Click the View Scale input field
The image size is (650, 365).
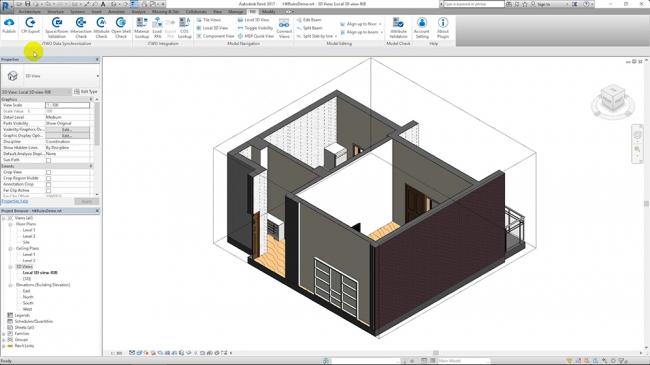[67, 105]
